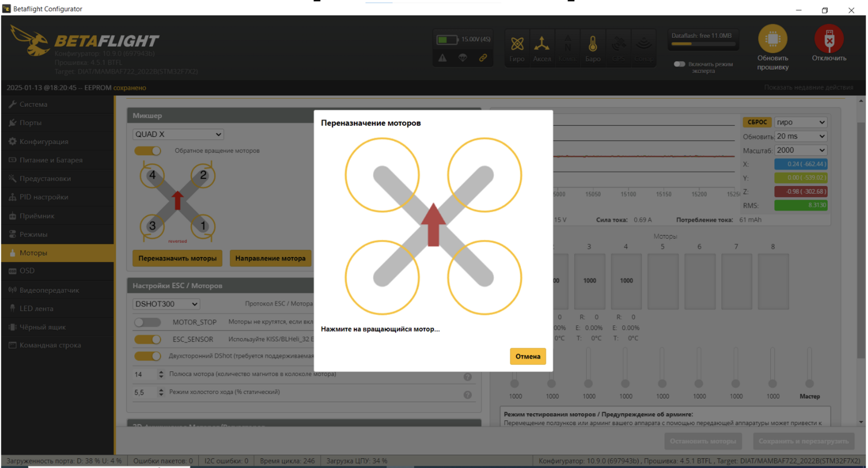Click the Аксел accelerometer sensor icon
The image size is (868, 468).
(541, 44)
